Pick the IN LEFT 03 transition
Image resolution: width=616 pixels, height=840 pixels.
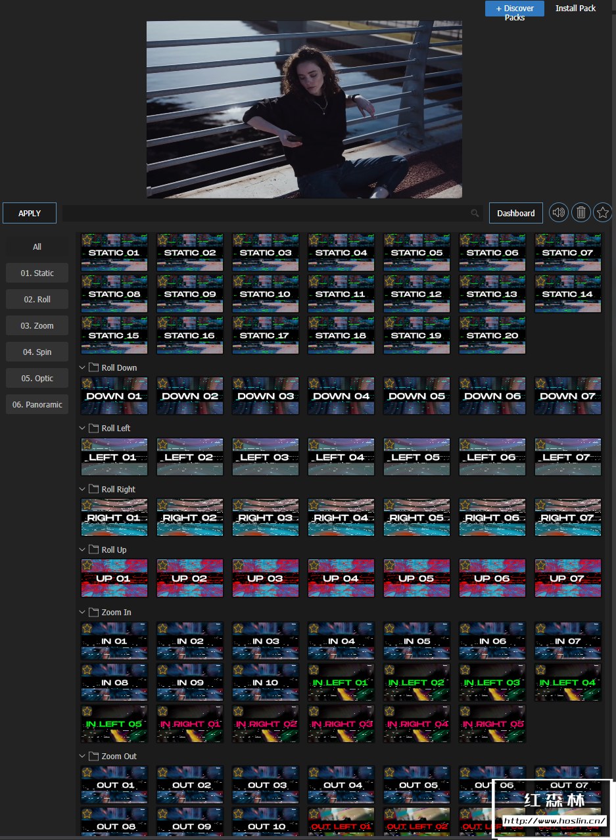tap(492, 682)
